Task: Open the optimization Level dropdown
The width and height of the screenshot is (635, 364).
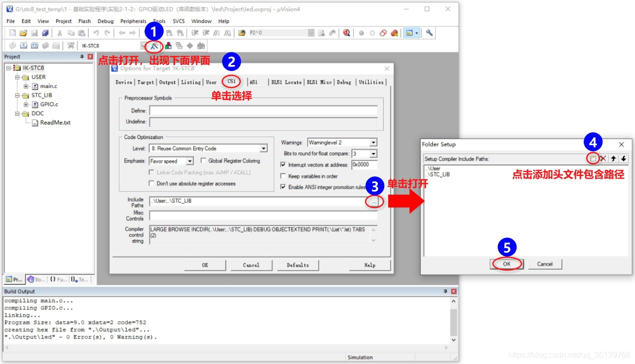Action: coord(263,148)
